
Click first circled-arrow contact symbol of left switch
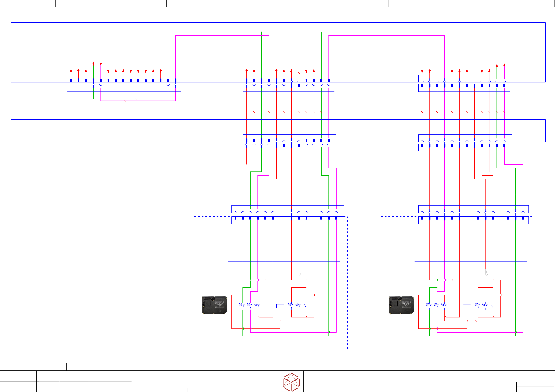(x=241, y=304)
